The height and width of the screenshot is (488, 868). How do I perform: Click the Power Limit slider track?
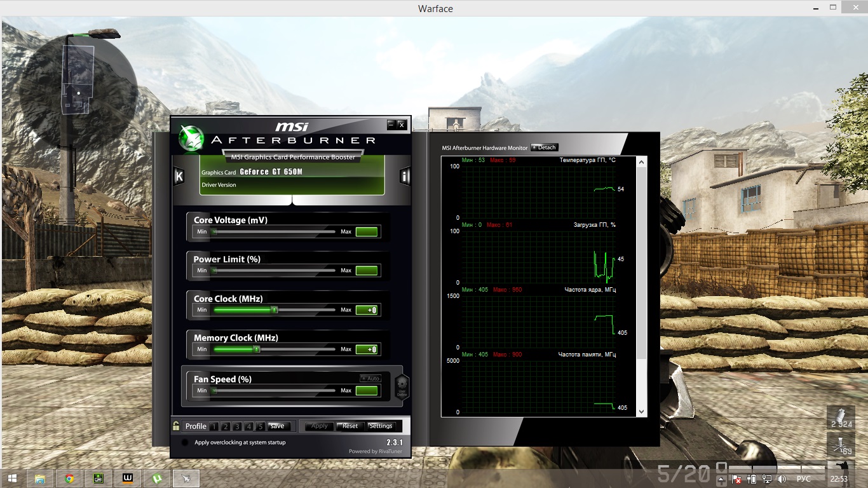pyautogui.click(x=274, y=271)
